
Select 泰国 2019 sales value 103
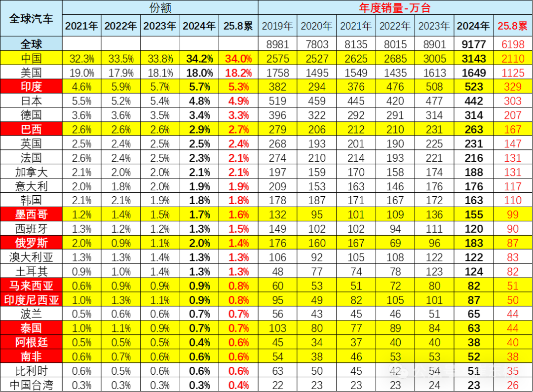pyautogui.click(x=277, y=328)
